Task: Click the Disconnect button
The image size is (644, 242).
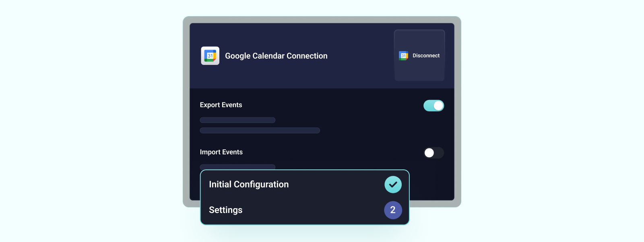Action: tap(419, 55)
